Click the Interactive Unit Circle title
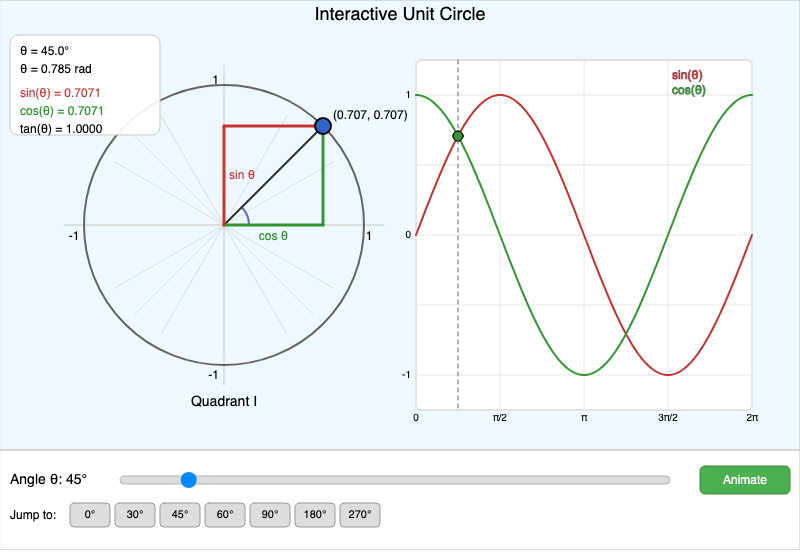The image size is (800, 552). pyautogui.click(x=399, y=14)
